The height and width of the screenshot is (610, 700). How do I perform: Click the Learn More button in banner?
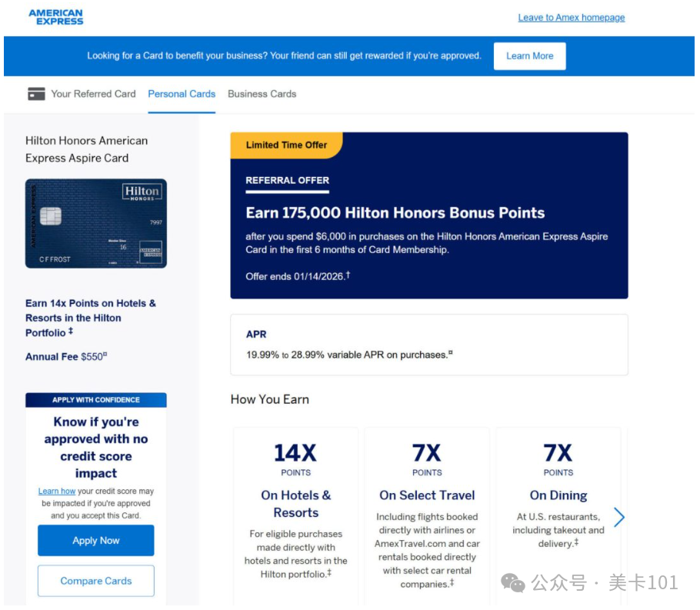pyautogui.click(x=529, y=56)
